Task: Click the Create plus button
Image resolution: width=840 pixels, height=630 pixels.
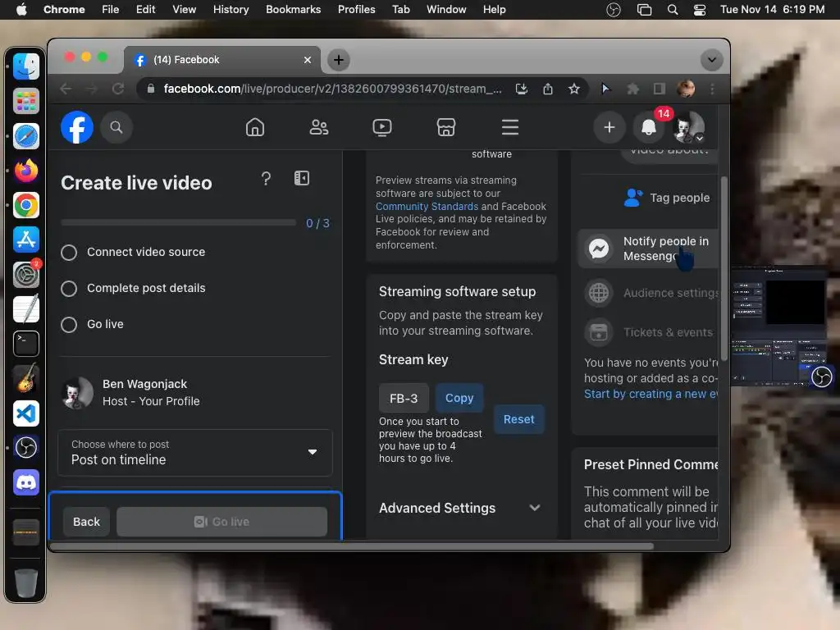Action: [609, 127]
